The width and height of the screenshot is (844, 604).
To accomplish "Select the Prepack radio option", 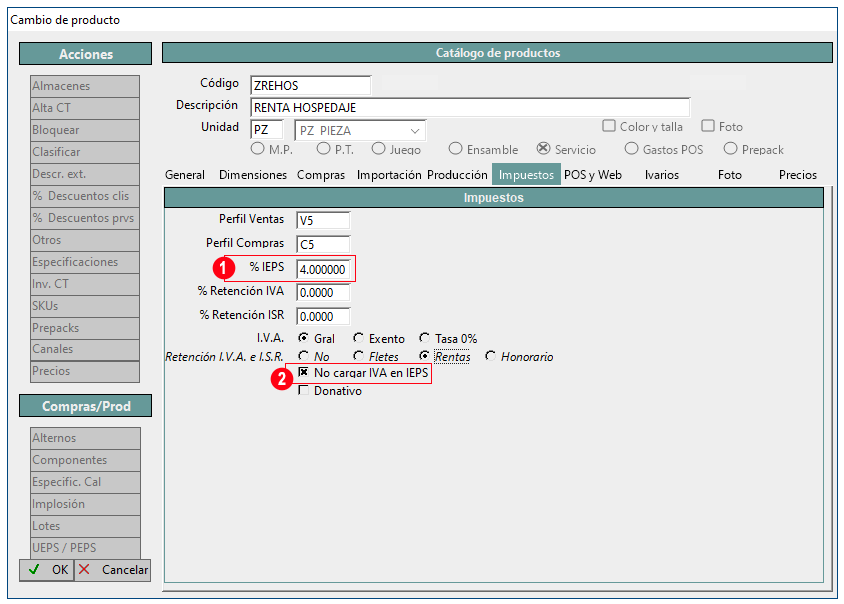I will coord(730,149).
